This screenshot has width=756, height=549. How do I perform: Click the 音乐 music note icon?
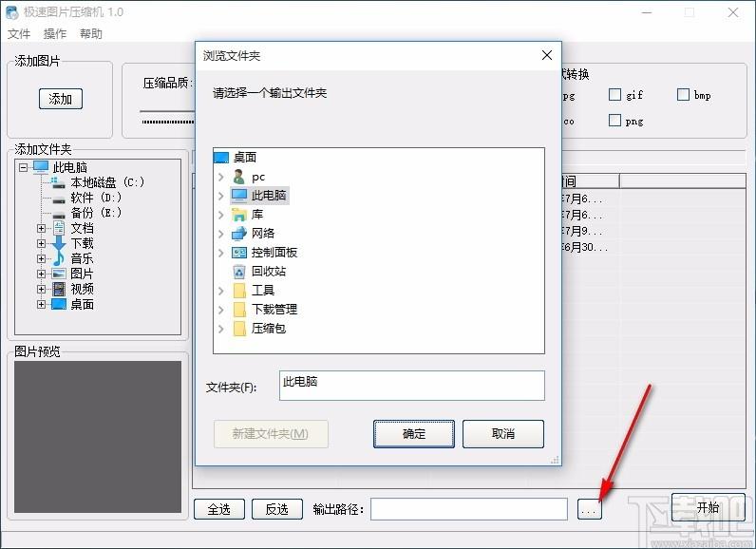[x=58, y=258]
